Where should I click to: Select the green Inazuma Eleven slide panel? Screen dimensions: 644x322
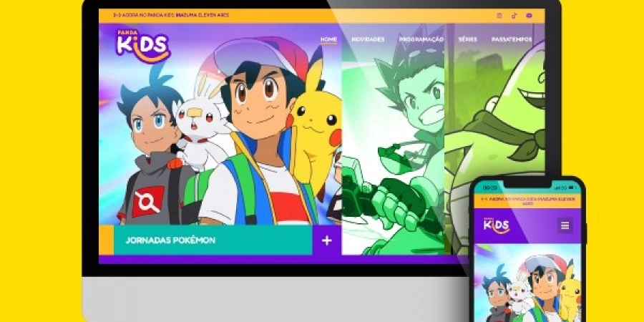click(393, 140)
